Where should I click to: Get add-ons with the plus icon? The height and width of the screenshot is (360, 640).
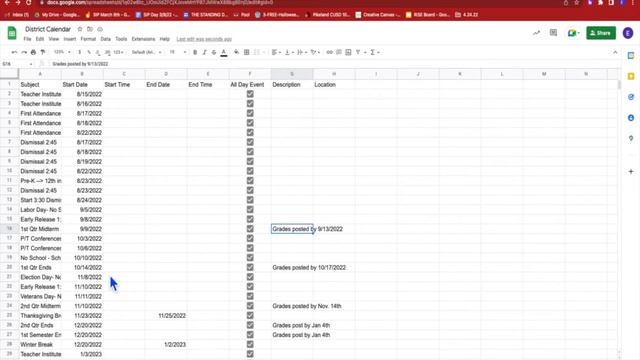coord(631,171)
